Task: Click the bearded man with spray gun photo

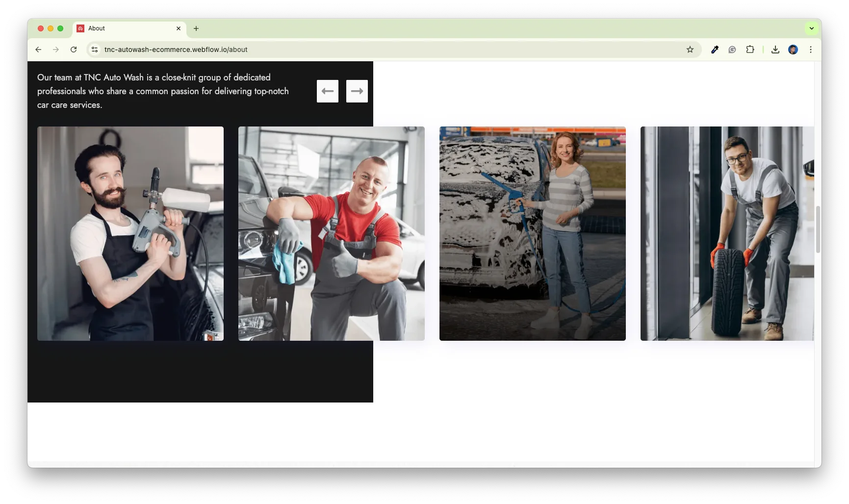Action: coord(130,233)
